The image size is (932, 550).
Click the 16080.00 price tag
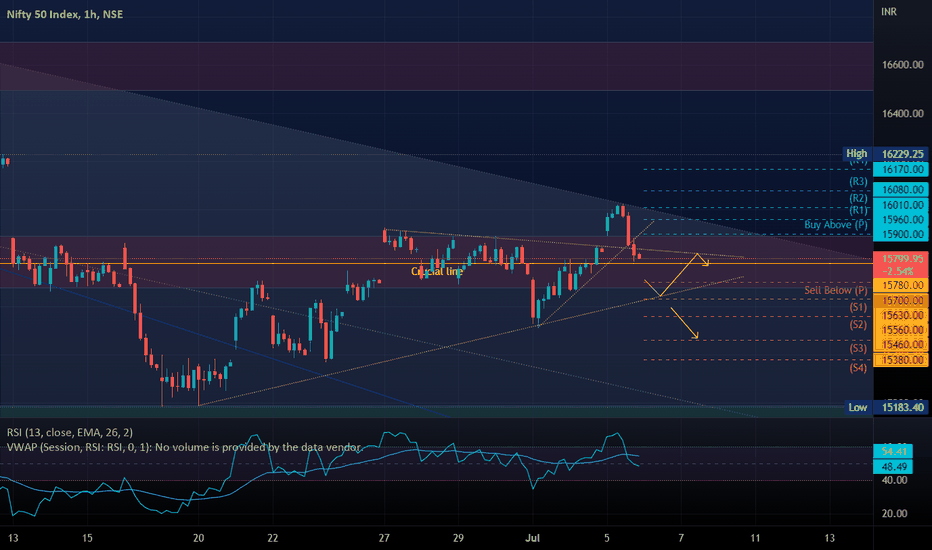coord(902,190)
